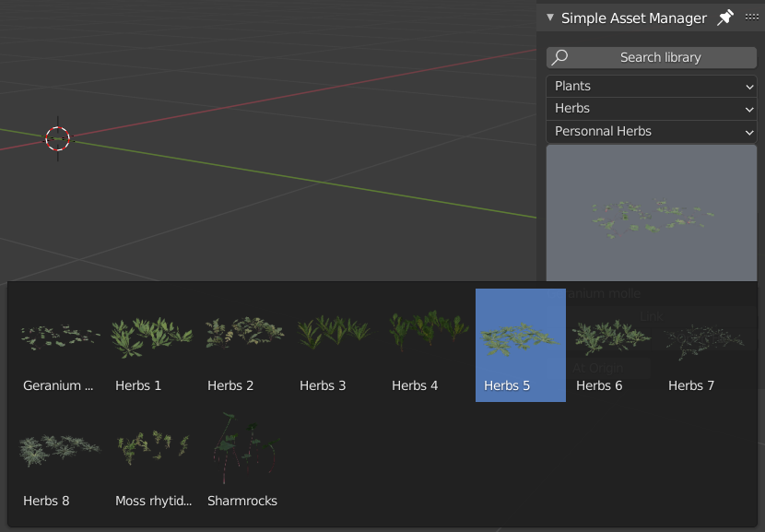Select the Herbs 1 asset
This screenshot has height=532, width=765.
click(152, 346)
